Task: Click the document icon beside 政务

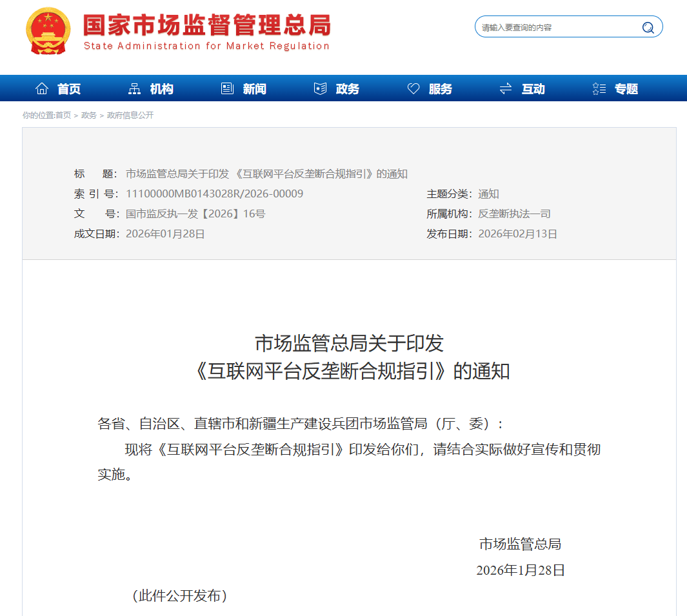Action: [x=320, y=89]
